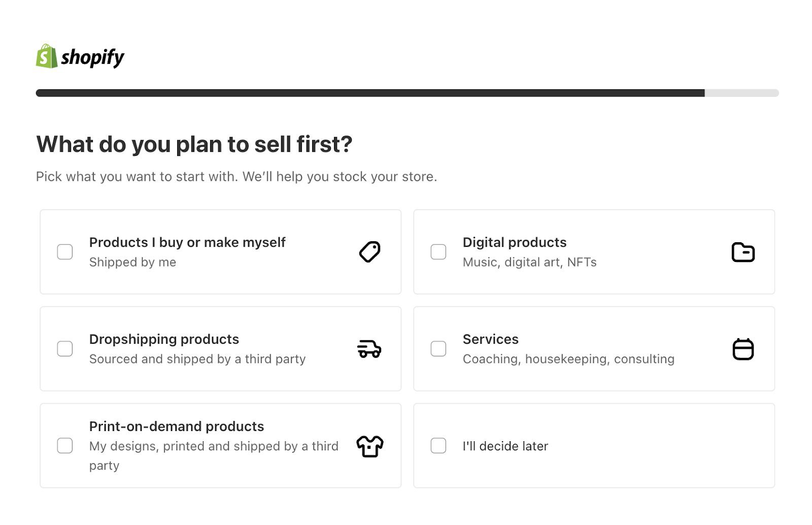Screen dimensions: 812x525
Task: Click the calendar icon on Services card
Action: (743, 349)
